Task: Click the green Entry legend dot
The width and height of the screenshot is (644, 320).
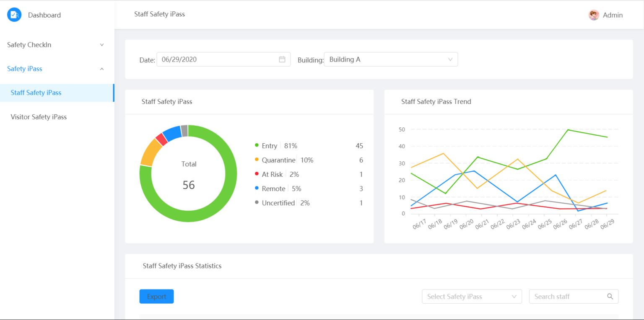Action: pos(257,145)
